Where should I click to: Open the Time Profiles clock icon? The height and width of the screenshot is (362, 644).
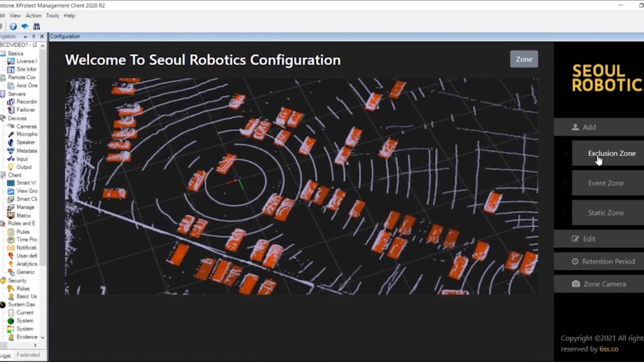click(11, 240)
